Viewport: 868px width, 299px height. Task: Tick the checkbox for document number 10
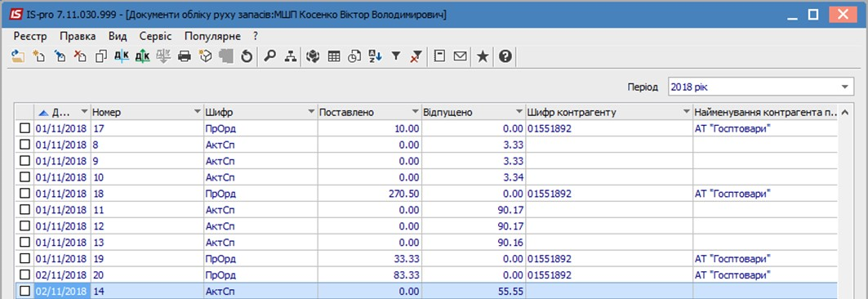coord(25,177)
